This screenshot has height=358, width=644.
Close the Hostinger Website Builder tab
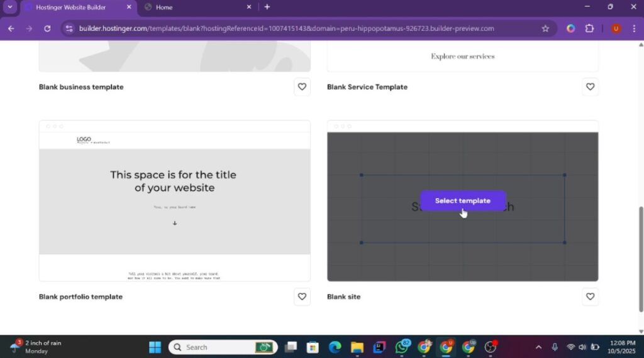tap(128, 7)
